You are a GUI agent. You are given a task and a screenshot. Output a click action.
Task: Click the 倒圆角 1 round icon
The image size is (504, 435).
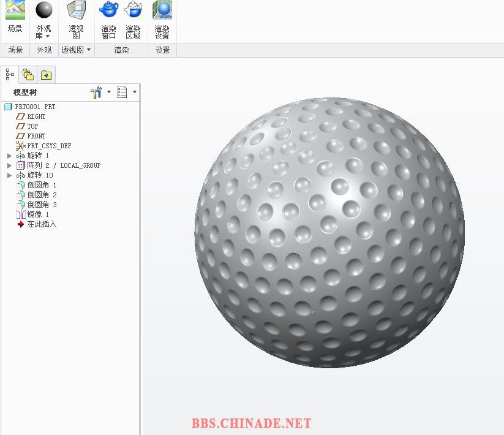pos(21,185)
